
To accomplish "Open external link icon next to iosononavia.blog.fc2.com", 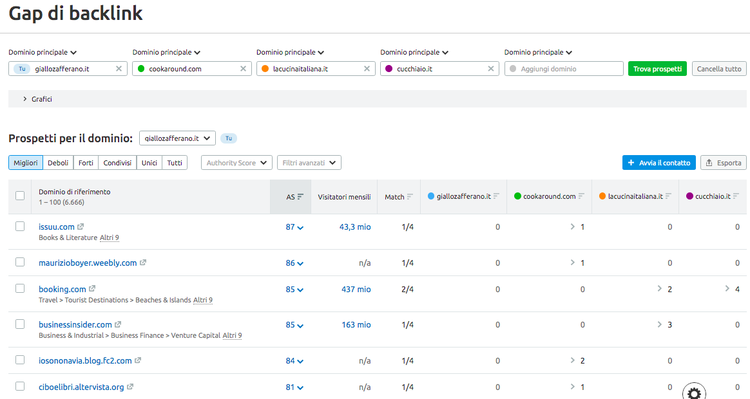I will (138, 360).
